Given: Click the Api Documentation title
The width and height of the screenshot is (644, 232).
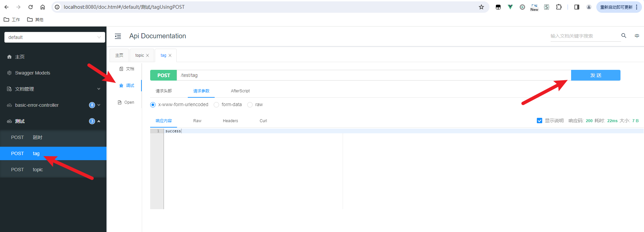Looking at the screenshot, I should click(x=158, y=36).
